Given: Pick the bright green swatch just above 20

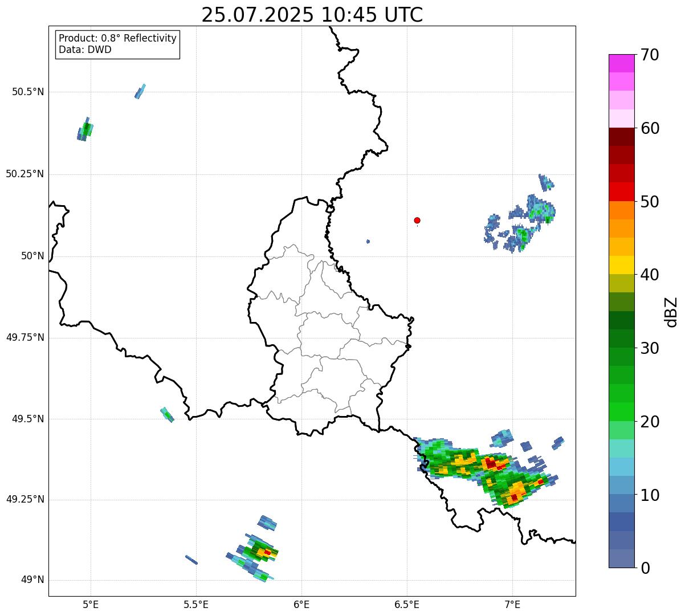Looking at the screenshot, I should coord(621,412).
